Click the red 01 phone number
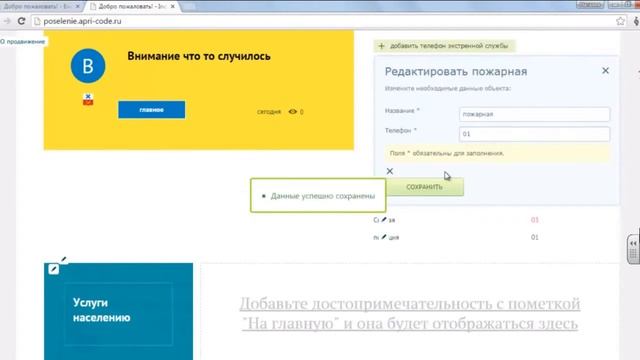Screen dimensions: 640x360 535,220
